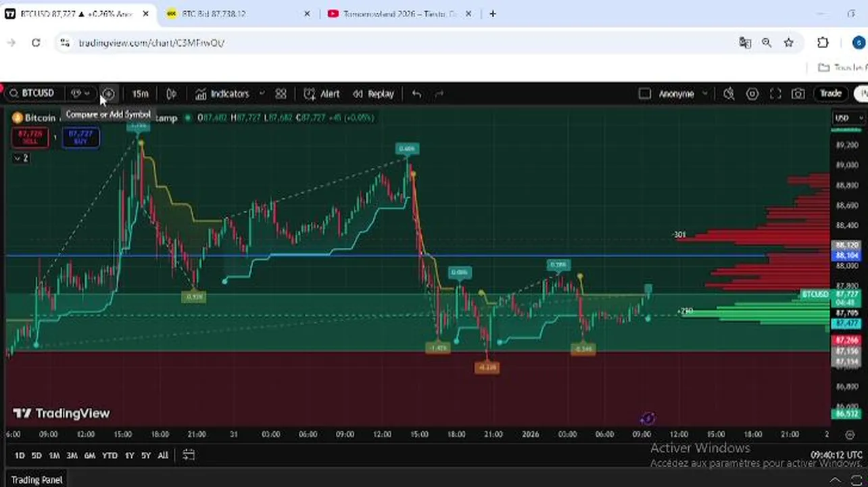Image resolution: width=868 pixels, height=487 pixels.
Task: Select the 1M date range
Action: pyautogui.click(x=54, y=456)
